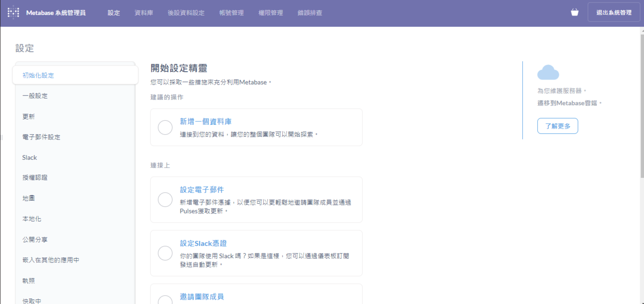Click the 設定電子郵件 link

[x=202, y=190]
